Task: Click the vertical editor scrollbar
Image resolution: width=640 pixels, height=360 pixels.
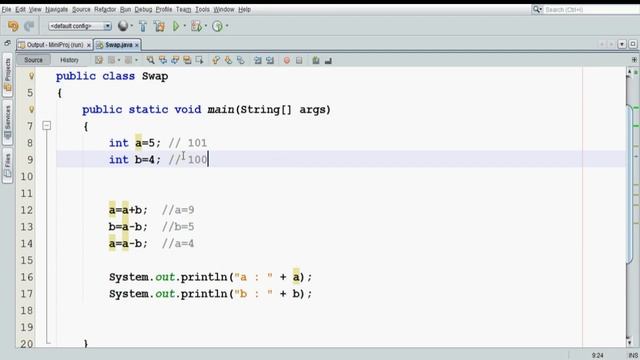Action: click(x=629, y=184)
